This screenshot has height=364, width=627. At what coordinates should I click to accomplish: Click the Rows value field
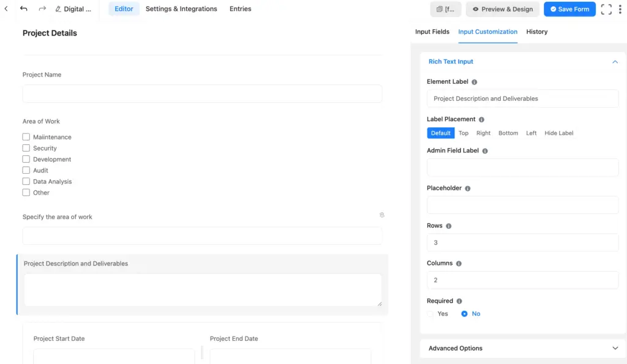point(523,242)
